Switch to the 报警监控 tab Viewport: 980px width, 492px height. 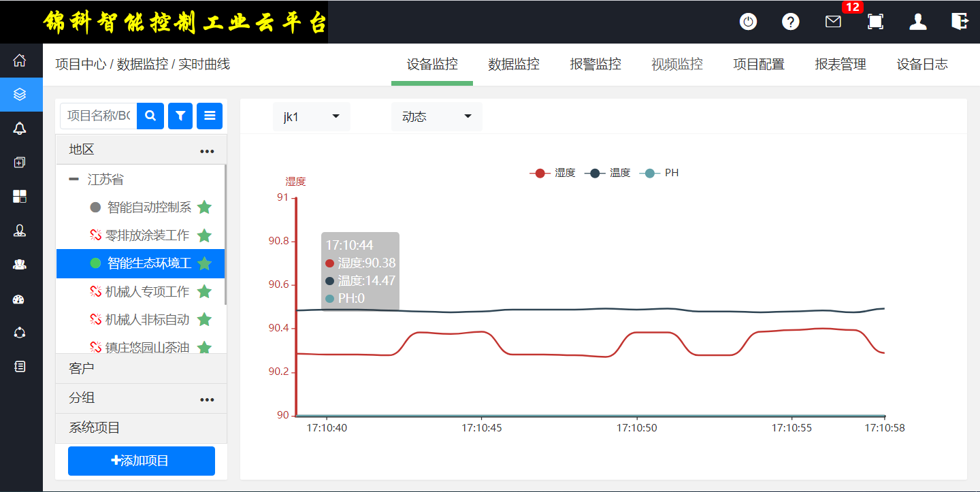595,65
